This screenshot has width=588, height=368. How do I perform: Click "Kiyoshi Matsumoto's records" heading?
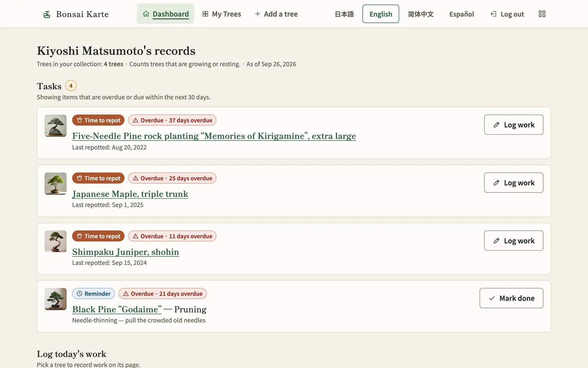(116, 51)
